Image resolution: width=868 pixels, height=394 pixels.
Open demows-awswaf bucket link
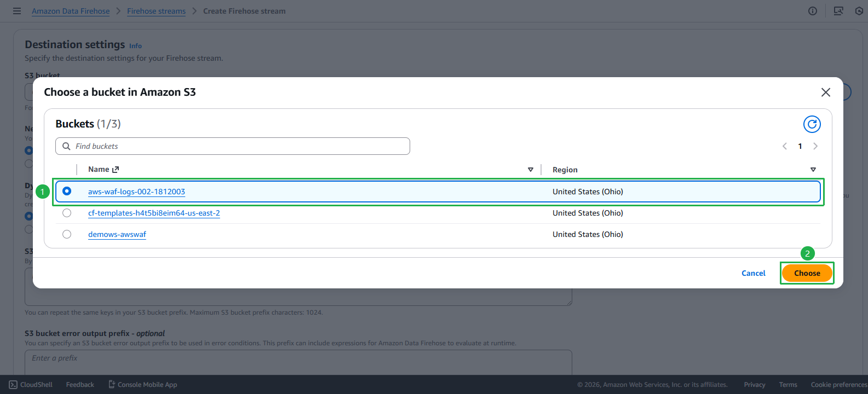[x=117, y=234]
